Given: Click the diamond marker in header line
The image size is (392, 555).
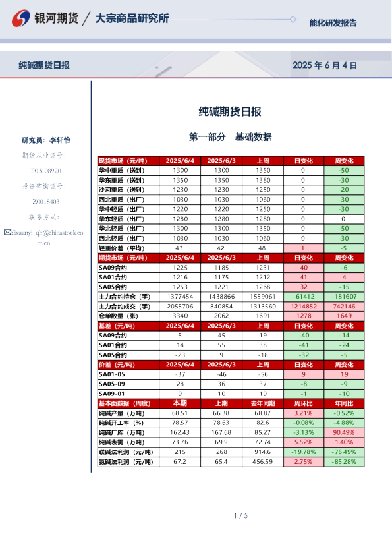Looking at the screenshot, I should click(x=293, y=19).
